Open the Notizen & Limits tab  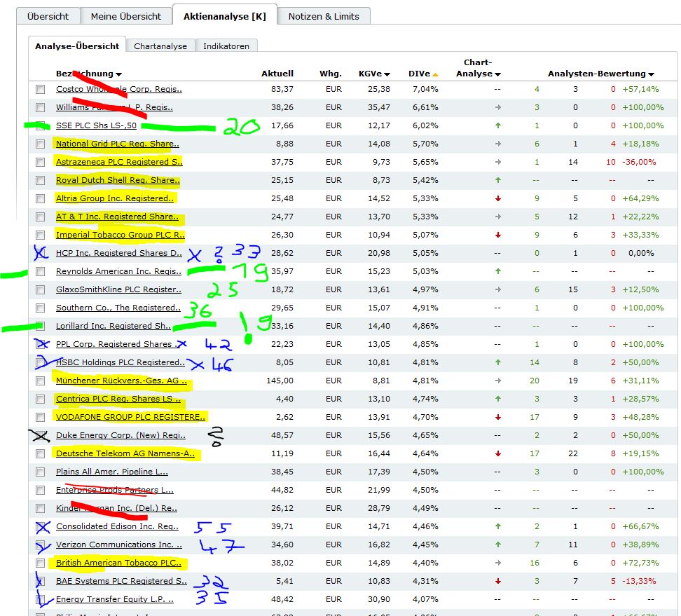324,17
